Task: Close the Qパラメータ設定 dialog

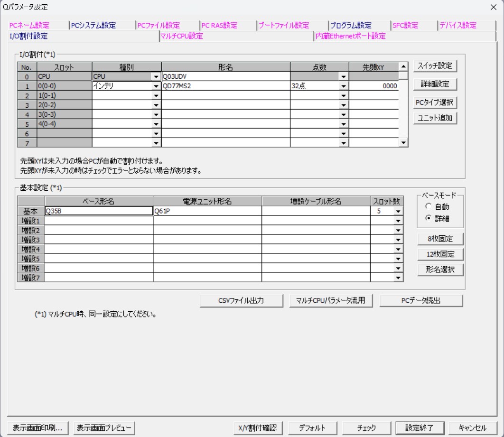Action: click(x=494, y=7)
